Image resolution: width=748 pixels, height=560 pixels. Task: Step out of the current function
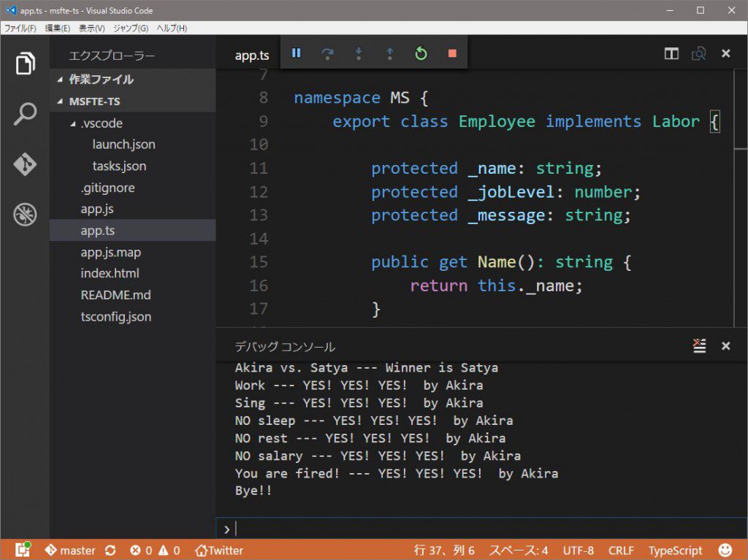(389, 53)
